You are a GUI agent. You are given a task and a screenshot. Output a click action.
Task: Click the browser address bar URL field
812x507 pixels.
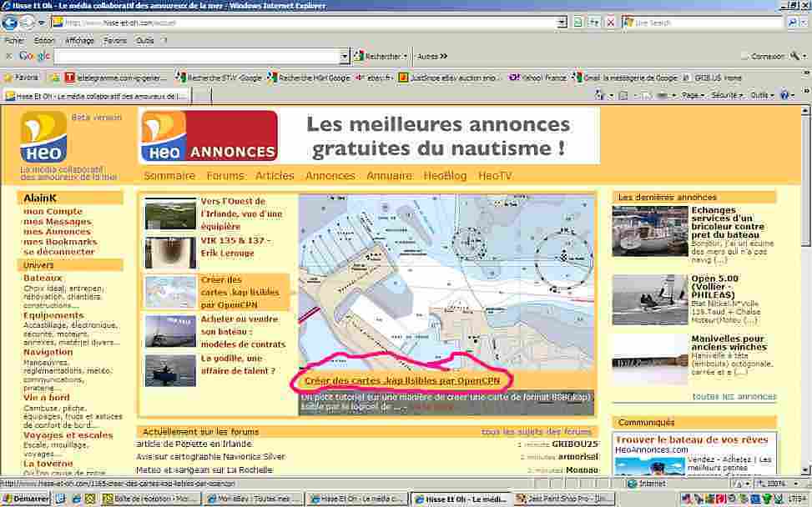click(x=305, y=23)
